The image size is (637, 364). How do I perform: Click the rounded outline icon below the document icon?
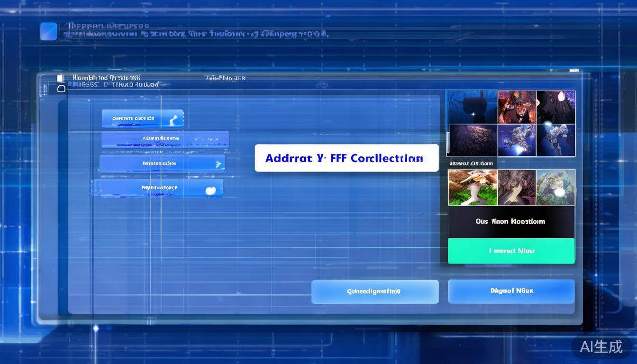61,89
